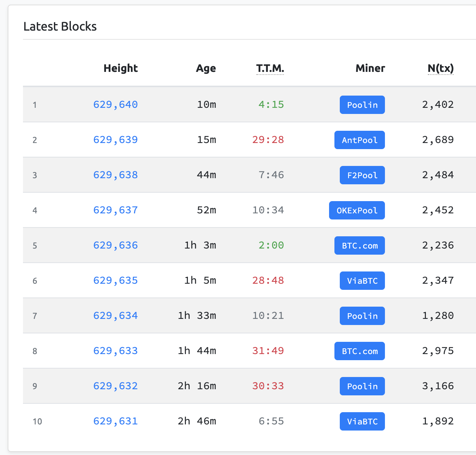This screenshot has width=476, height=455.
Task: Open block 629,639 link
Action: tap(116, 140)
